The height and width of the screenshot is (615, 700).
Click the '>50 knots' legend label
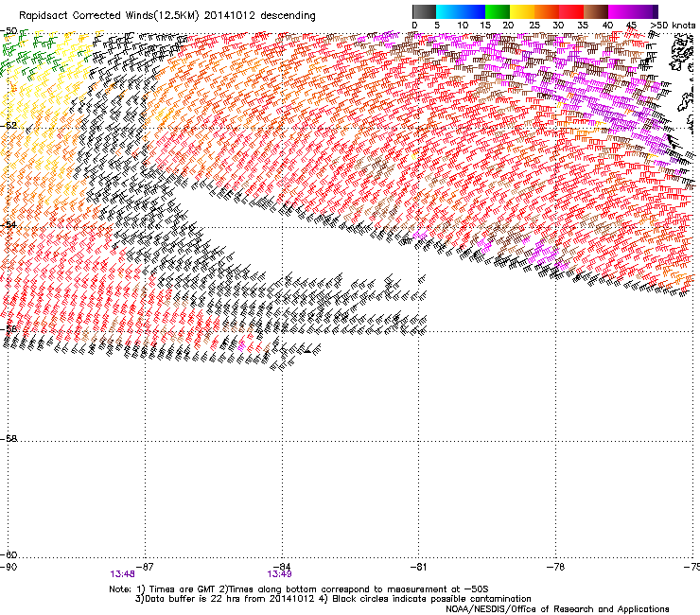pyautogui.click(x=673, y=26)
